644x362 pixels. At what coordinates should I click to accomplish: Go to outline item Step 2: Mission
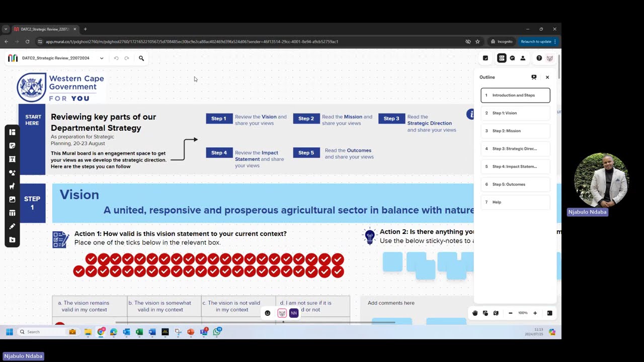pos(515,131)
